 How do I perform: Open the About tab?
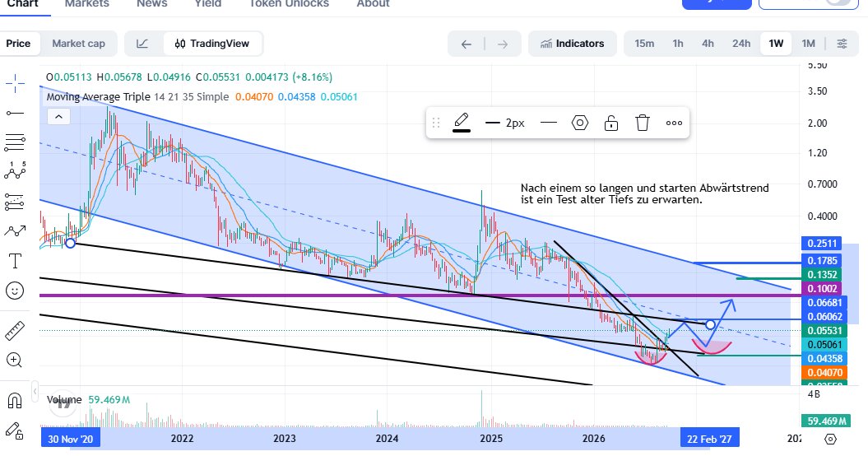pos(373,4)
